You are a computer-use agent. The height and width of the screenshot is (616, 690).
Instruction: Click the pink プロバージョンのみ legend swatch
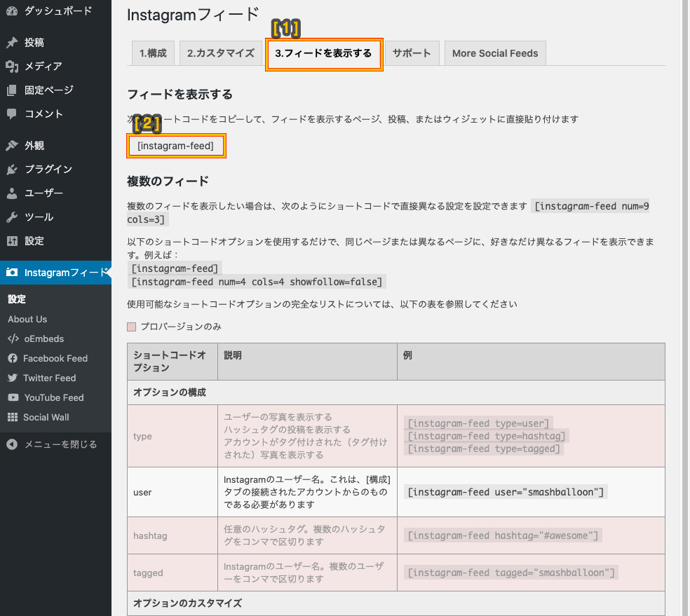coord(131,327)
